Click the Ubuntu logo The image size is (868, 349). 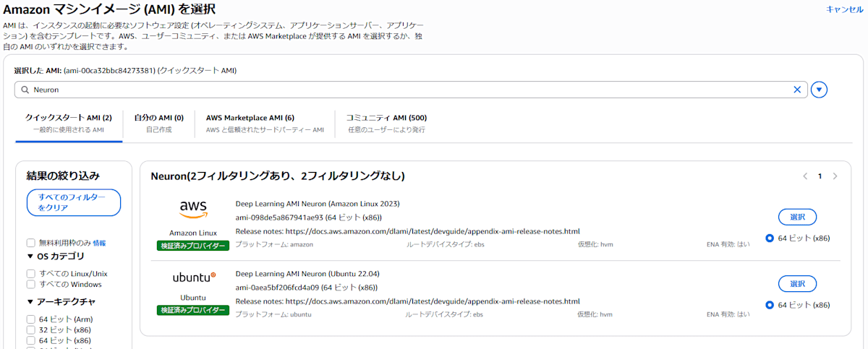193,277
